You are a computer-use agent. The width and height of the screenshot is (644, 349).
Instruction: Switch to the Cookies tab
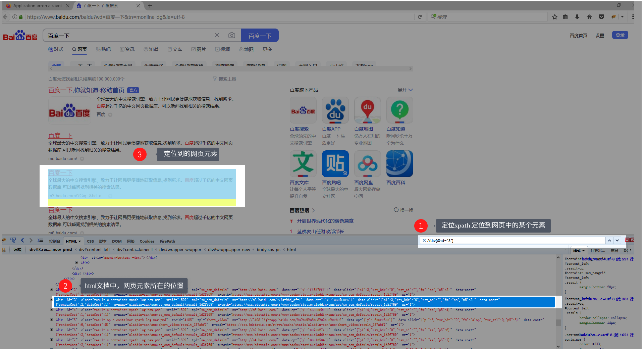coord(147,241)
